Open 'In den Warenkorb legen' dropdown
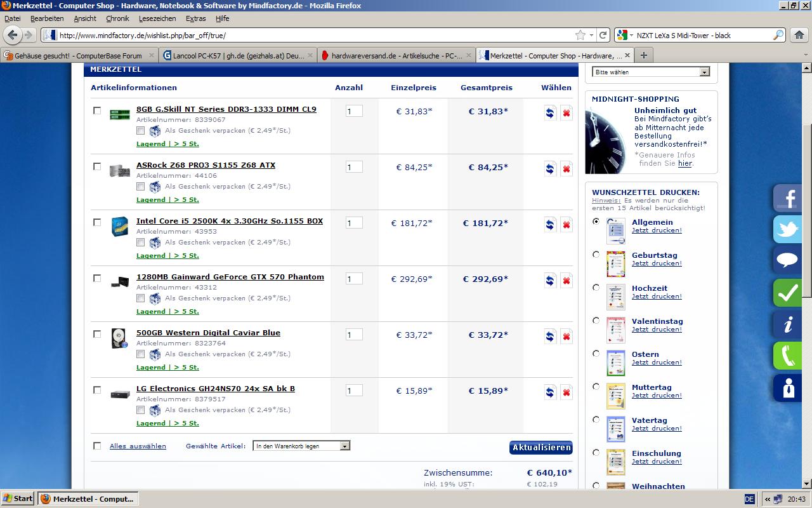Screen dimensions: 812x508 (301, 446)
